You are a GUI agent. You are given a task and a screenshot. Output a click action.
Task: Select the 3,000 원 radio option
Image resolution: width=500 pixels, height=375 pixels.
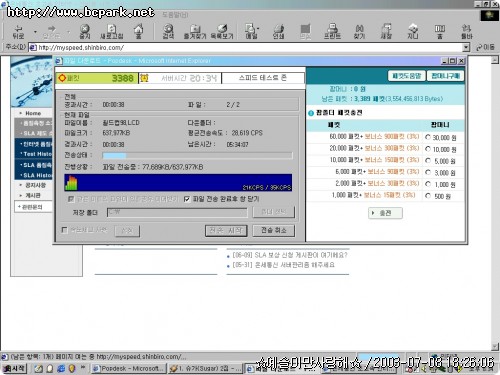click(428, 172)
